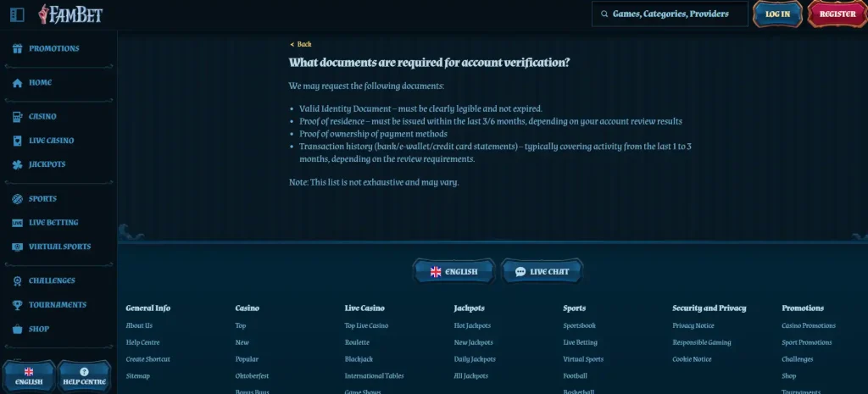
Task: Open New under Casino footer column
Action: tap(242, 342)
